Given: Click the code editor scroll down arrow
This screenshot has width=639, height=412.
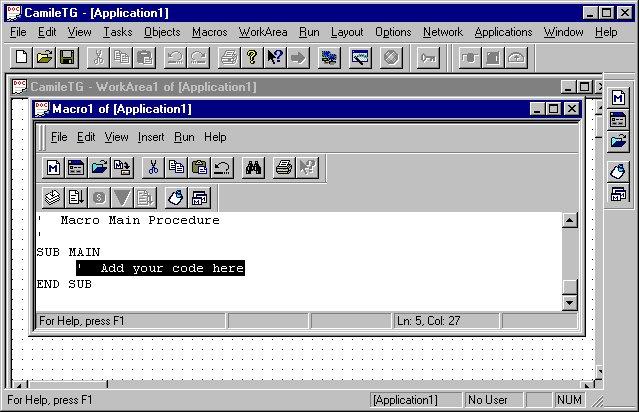Looking at the screenshot, I should coord(569,303).
